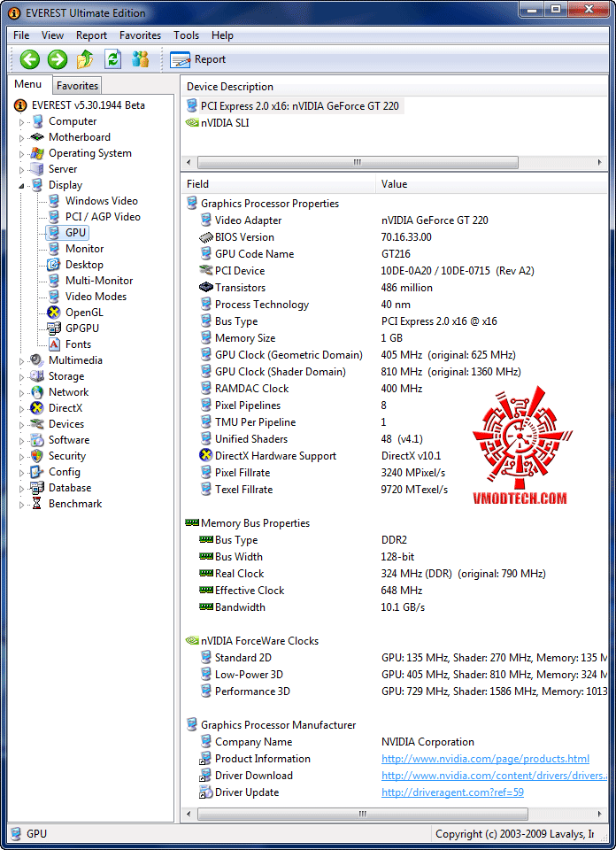Select Monitor in the Display tree

pyautogui.click(x=84, y=249)
